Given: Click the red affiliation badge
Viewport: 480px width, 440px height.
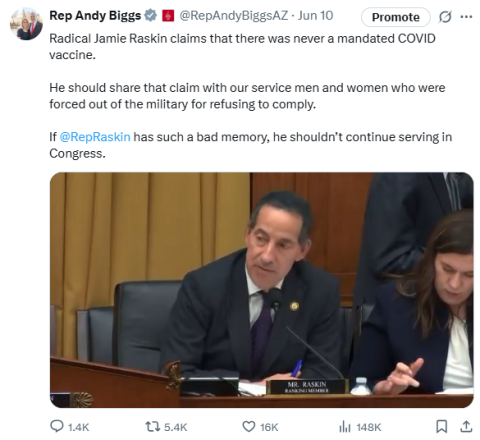Looking at the screenshot, I should click(168, 16).
